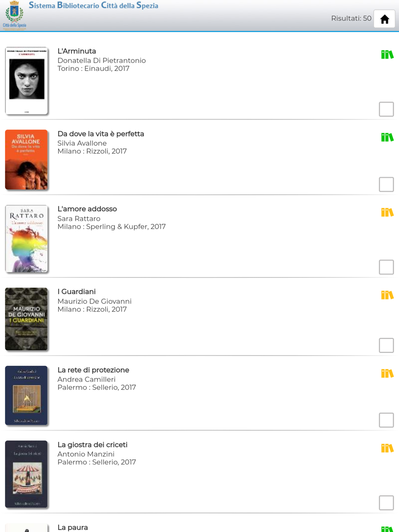Tick the checkbox for L'Arminuta
This screenshot has height=532, width=399.
click(x=386, y=109)
